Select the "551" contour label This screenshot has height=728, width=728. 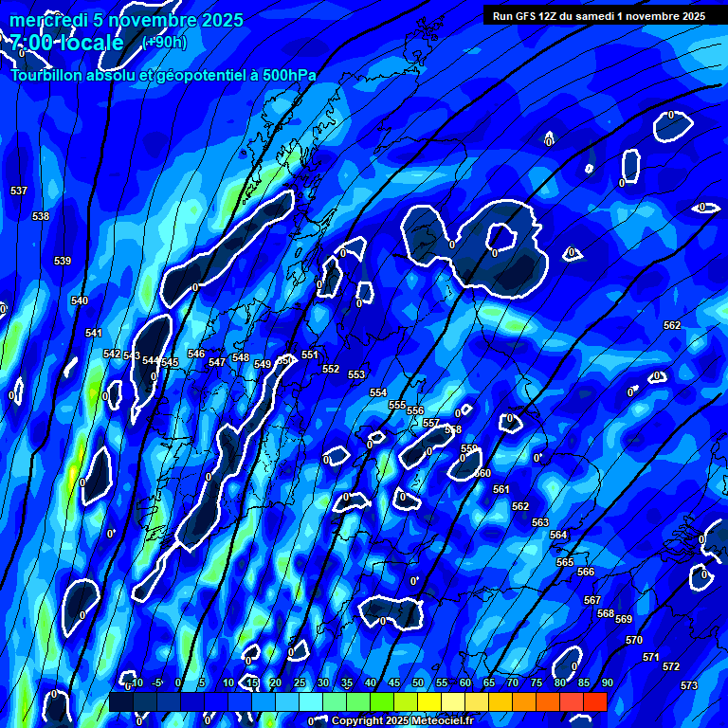(x=310, y=355)
